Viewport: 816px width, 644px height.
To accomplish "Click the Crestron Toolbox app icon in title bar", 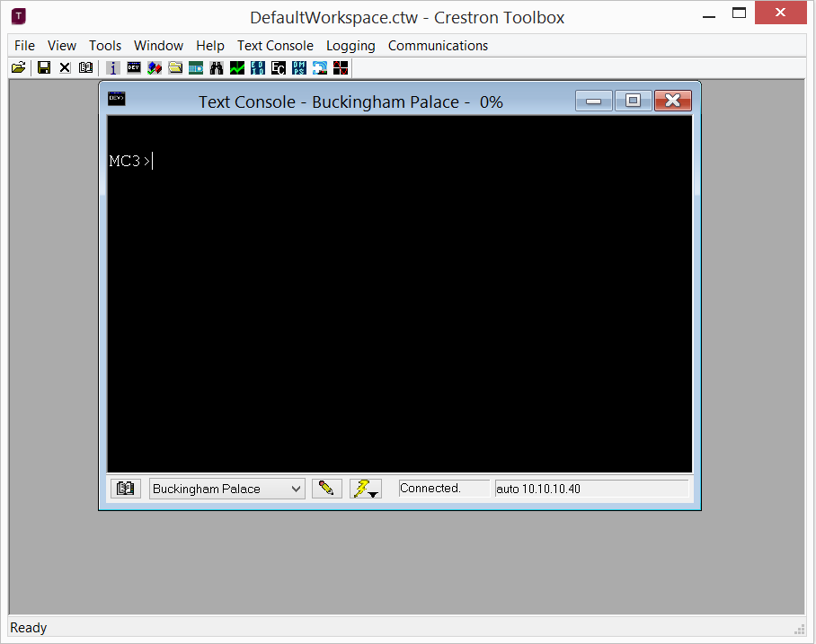I will (19, 16).
